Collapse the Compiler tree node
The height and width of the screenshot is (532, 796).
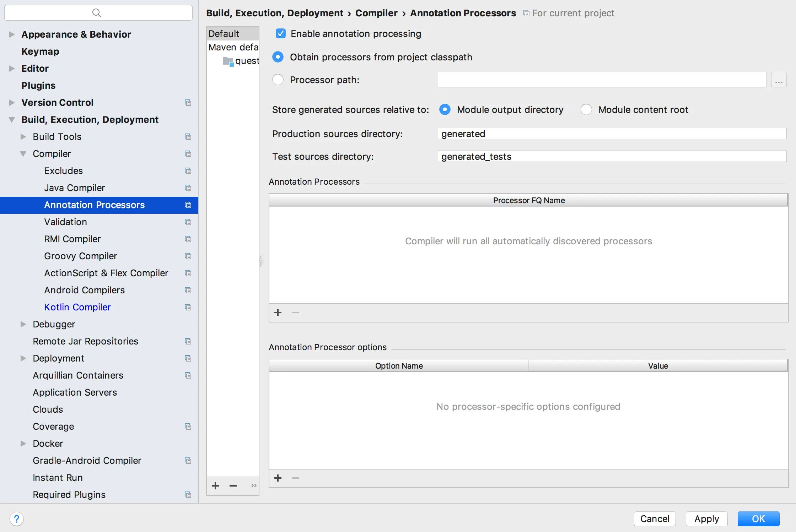point(23,154)
